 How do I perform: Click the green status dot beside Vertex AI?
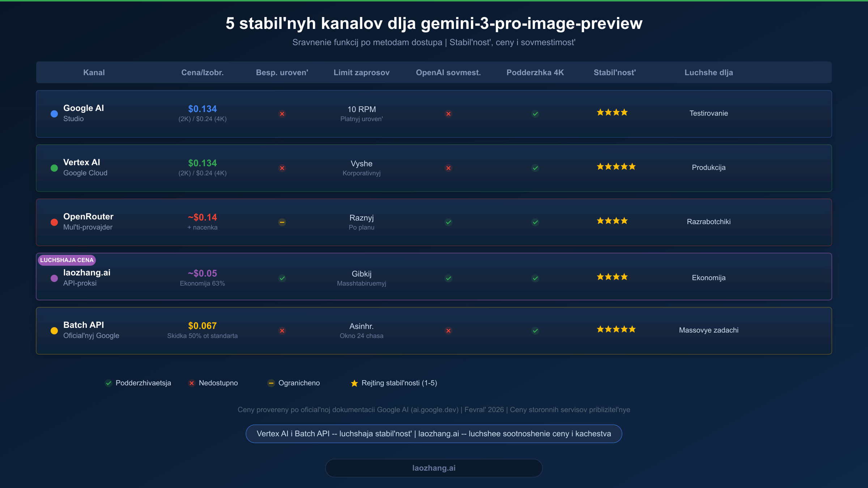[54, 168]
